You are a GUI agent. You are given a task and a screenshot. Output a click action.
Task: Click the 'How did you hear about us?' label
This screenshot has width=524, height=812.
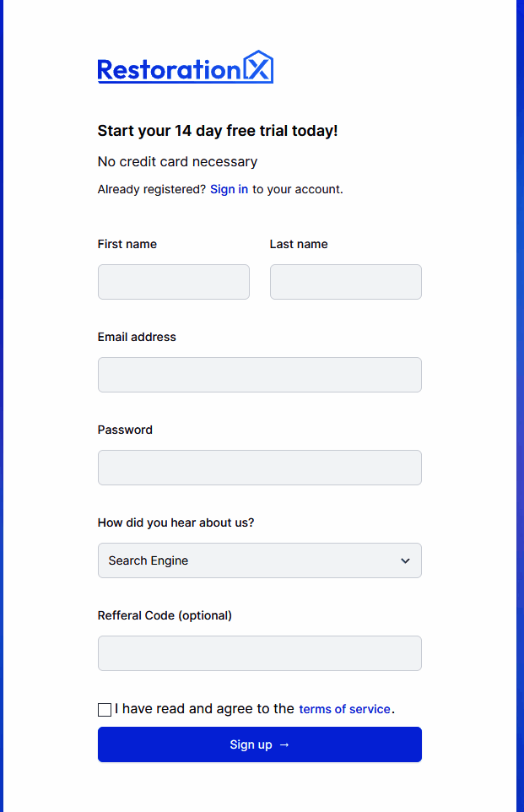(x=176, y=522)
